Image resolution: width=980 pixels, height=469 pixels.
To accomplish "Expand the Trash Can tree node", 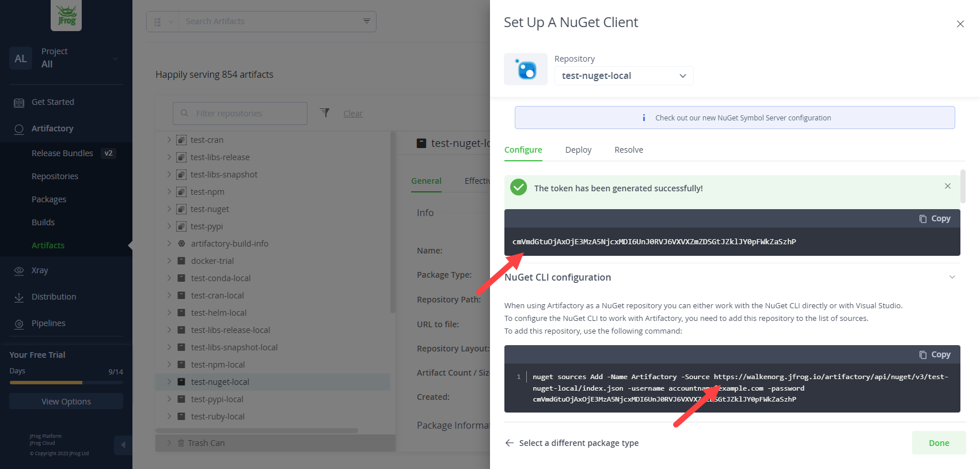I will point(169,443).
